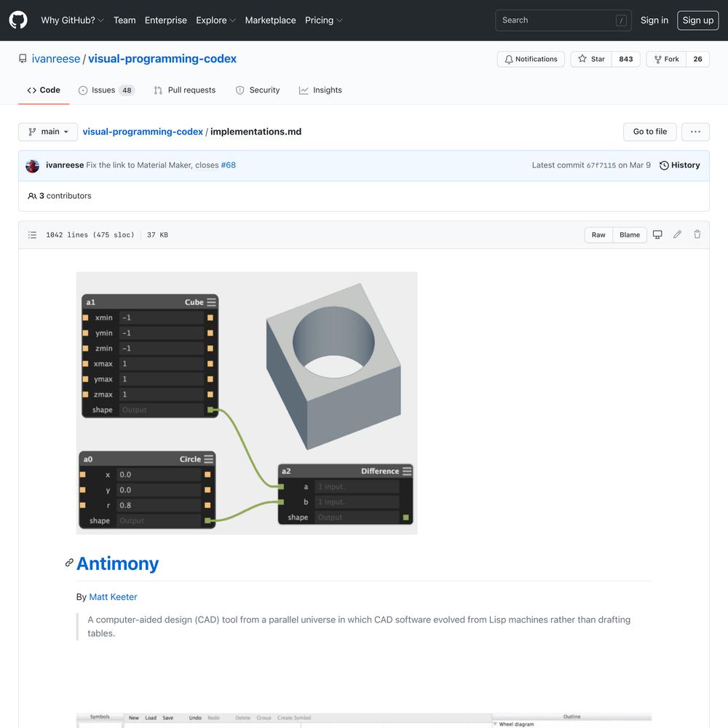Switch to the Insights tab

coord(320,90)
